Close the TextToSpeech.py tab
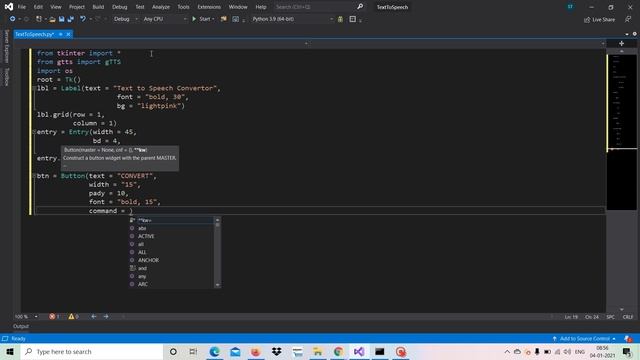 (x=68, y=34)
